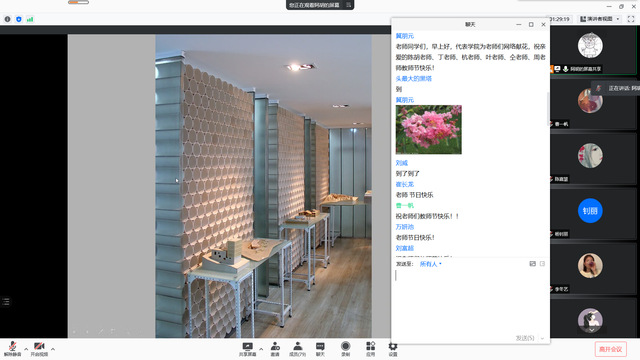Viewport: 640px width, 360px height.
Task: Unmute the microphone in the bottom toolbar
Action: 12,349
